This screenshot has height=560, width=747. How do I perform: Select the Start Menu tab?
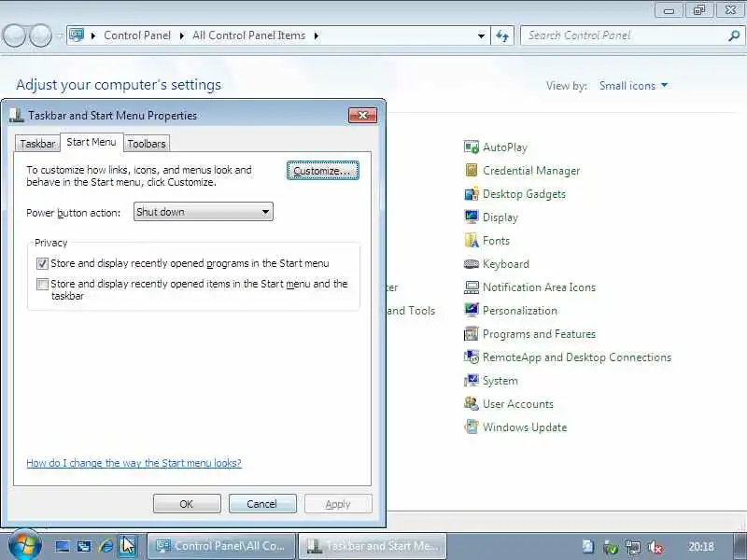(92, 142)
